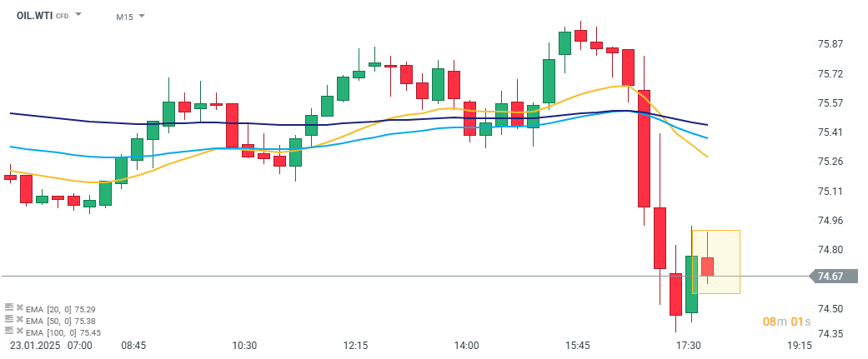868x359 pixels.
Task: Click the 15:45 time axis label
Action: [577, 345]
